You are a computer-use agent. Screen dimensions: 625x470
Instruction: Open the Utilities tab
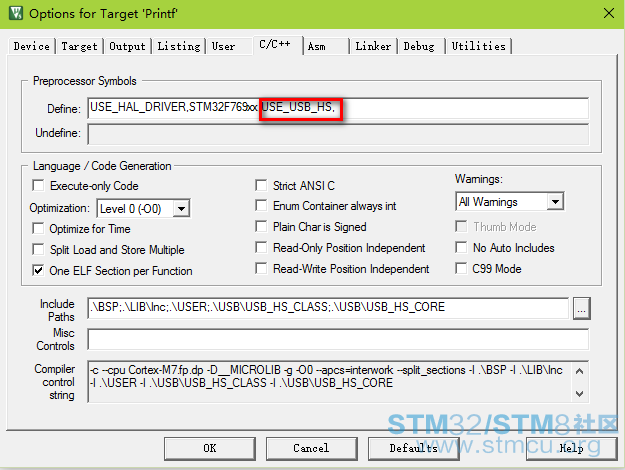pyautogui.click(x=479, y=46)
